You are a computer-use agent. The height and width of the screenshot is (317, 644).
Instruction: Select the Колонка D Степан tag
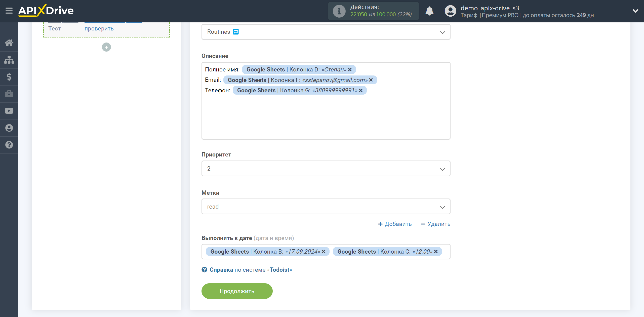tap(299, 70)
